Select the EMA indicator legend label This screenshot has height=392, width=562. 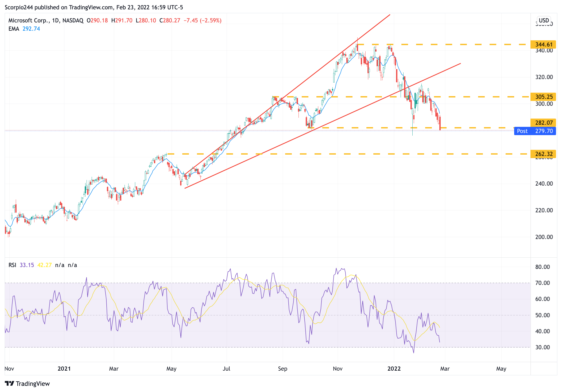point(14,29)
